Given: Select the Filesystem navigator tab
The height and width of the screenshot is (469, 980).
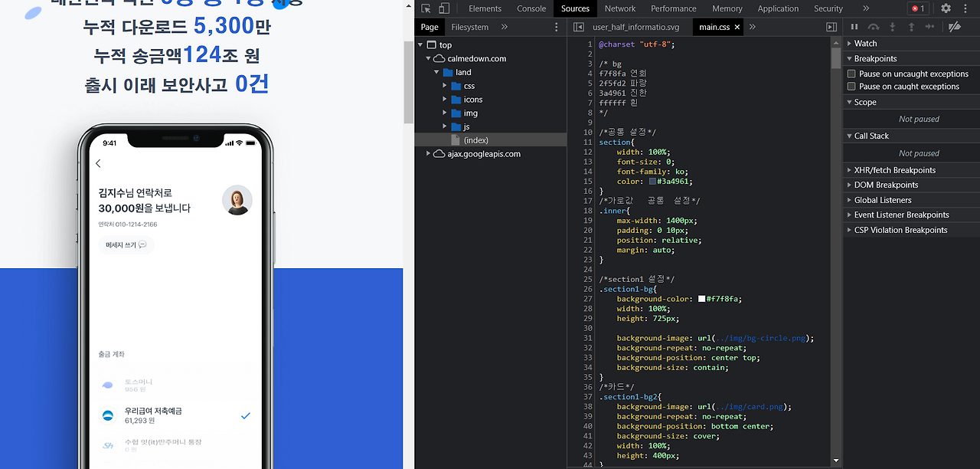Looking at the screenshot, I should (470, 27).
